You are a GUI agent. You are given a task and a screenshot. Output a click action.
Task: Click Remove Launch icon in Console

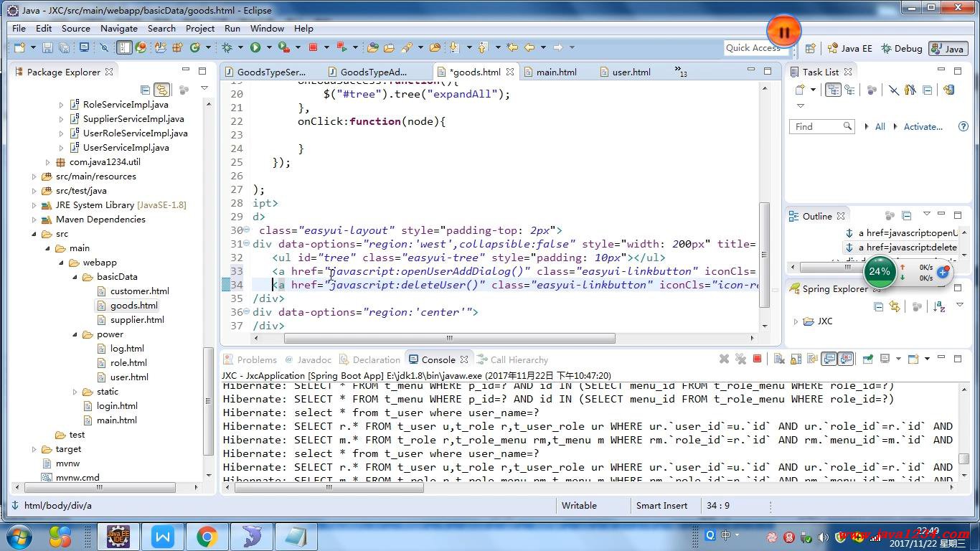724,359
